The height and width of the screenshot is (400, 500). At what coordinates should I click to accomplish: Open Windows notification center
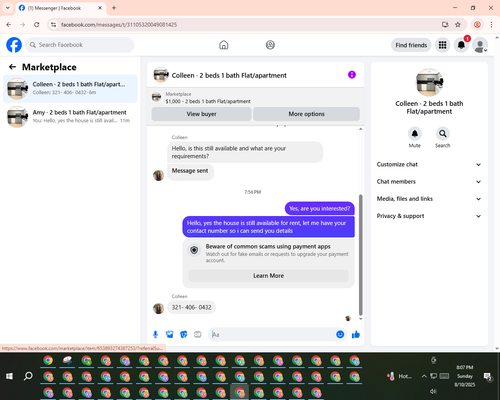pyautogui.click(x=488, y=377)
